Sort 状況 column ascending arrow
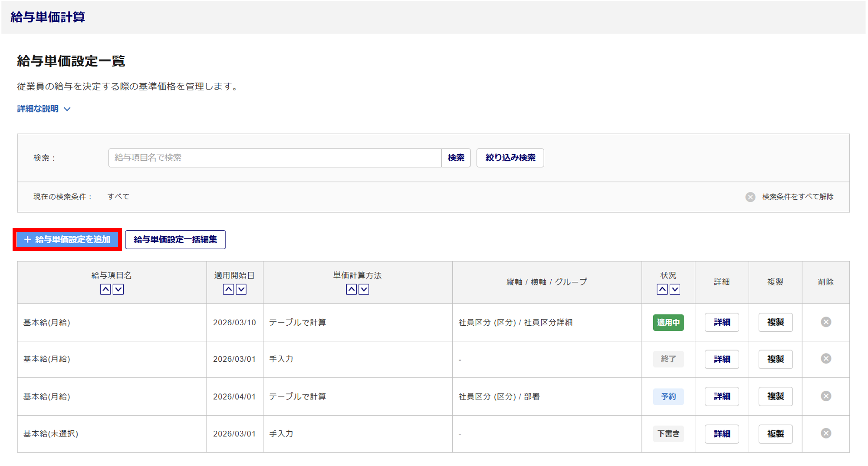Image resolution: width=868 pixels, height=466 pixels. 662,289
